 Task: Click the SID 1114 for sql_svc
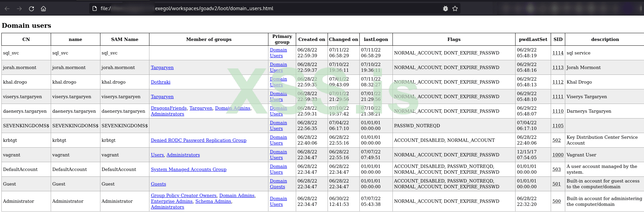click(x=558, y=53)
